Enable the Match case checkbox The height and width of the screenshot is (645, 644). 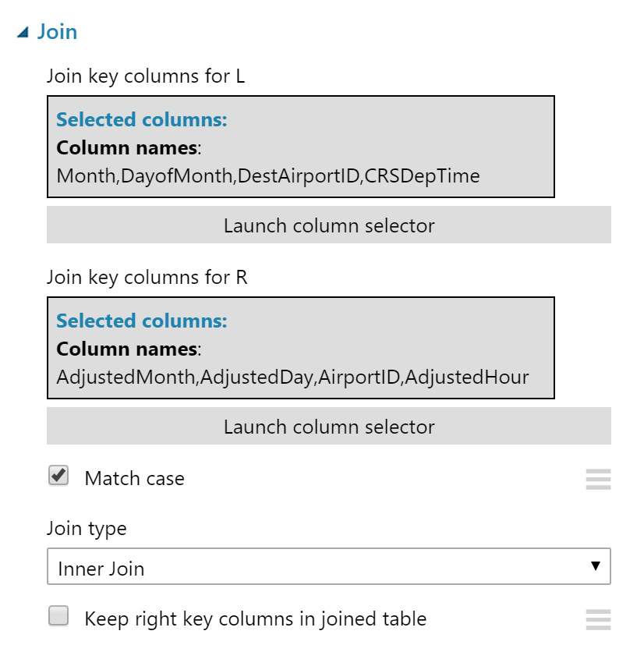[x=58, y=476]
